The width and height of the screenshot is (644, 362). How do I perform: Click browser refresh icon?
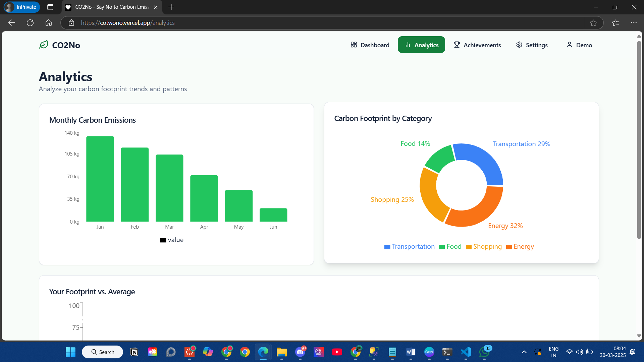(30, 23)
